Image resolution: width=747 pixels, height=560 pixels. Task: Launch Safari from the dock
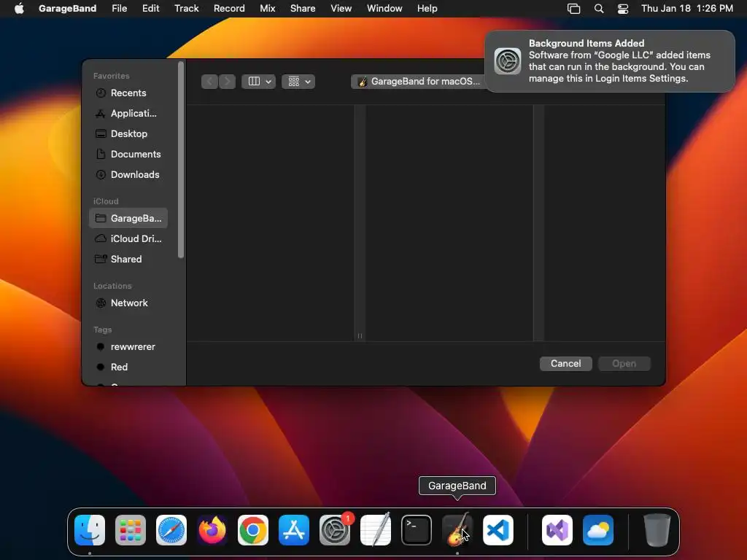point(171,530)
